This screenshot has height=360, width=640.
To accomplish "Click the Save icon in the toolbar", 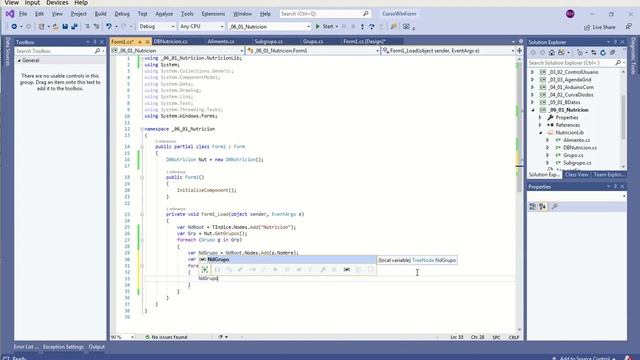I will pyautogui.click(x=65, y=27).
